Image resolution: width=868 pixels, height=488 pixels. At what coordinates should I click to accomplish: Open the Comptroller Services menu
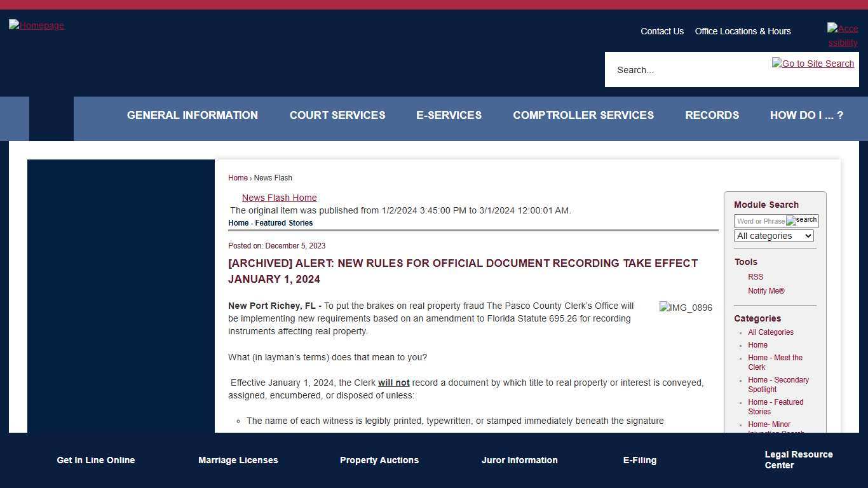(x=583, y=115)
